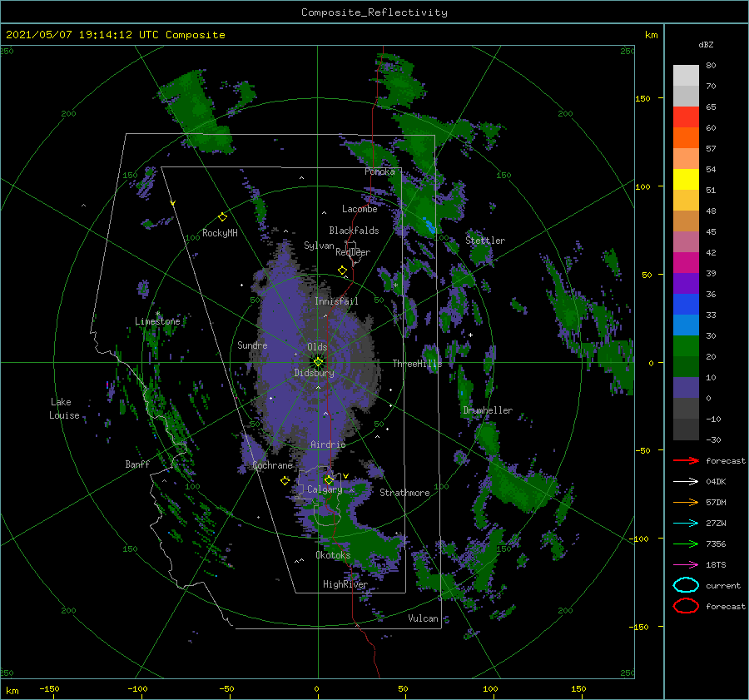Click the dBZ legend heading

pos(706,45)
